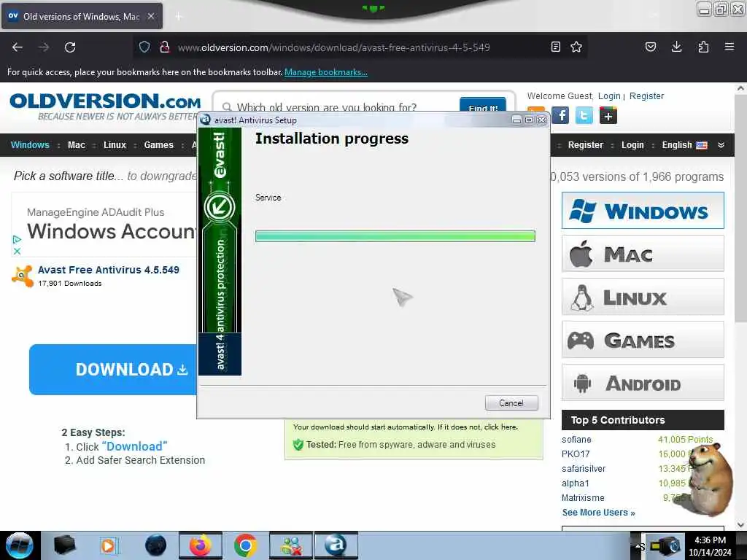Open the Firefox downloads panel

[x=676, y=47]
